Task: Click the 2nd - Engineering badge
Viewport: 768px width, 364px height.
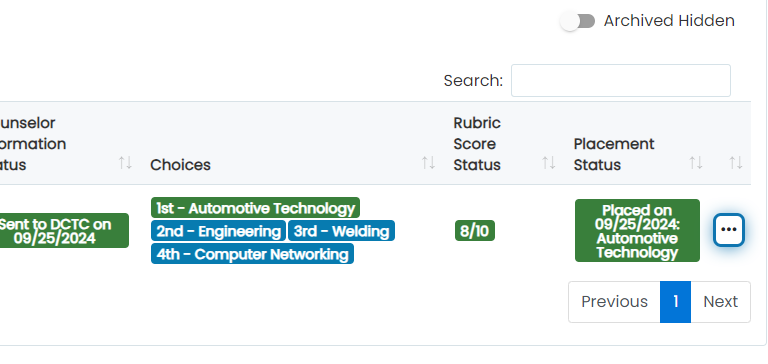Action: click(x=218, y=231)
